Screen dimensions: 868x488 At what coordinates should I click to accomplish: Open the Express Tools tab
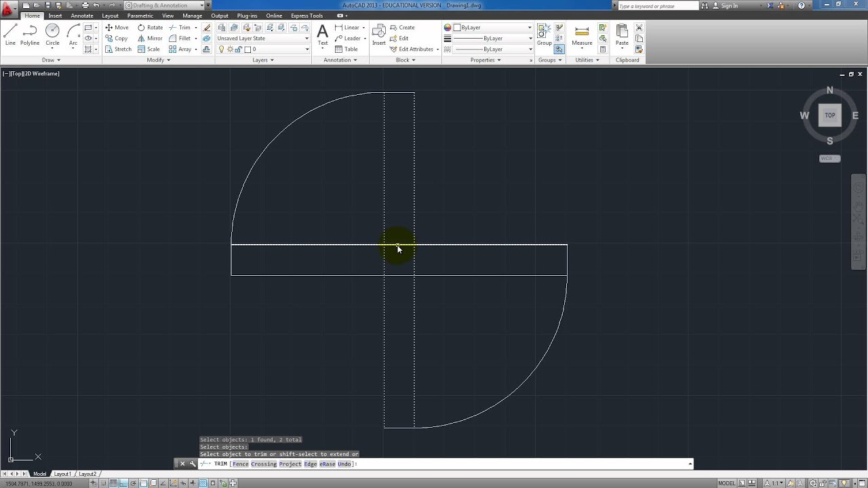point(307,16)
